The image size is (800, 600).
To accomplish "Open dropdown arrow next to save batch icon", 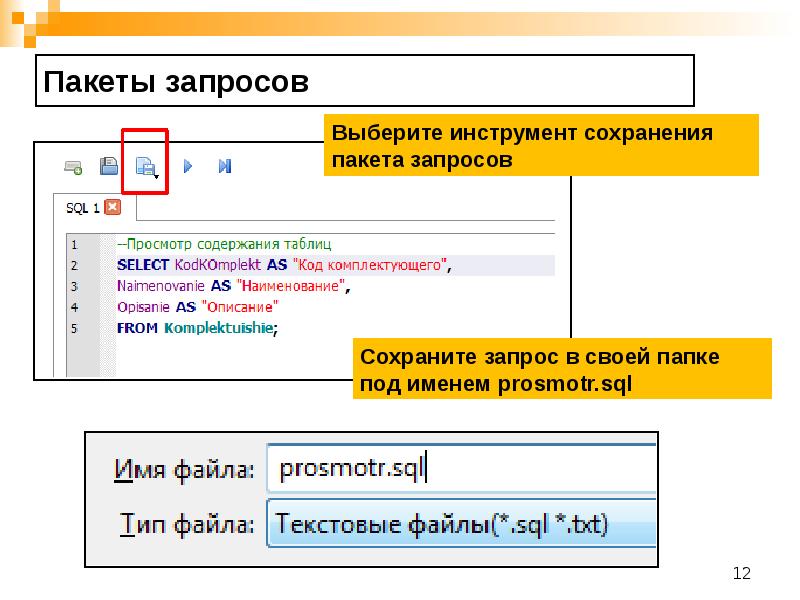I will tap(157, 174).
